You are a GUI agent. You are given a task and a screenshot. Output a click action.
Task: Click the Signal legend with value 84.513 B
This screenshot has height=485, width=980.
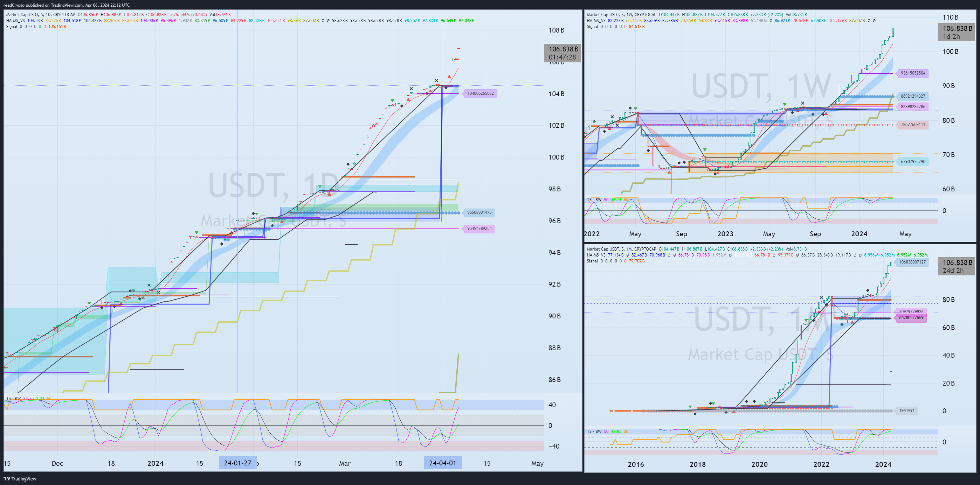[615, 27]
